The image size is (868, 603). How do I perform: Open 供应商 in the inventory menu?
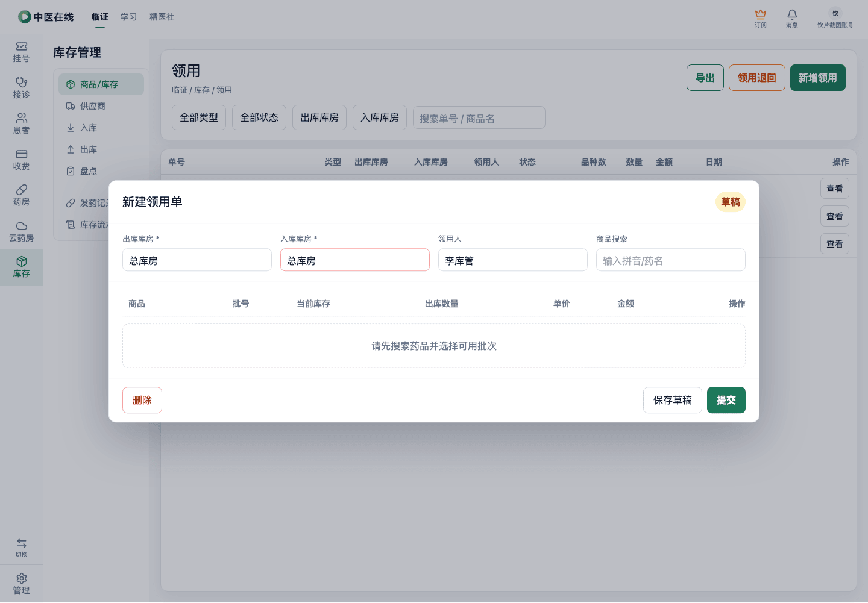101,106
